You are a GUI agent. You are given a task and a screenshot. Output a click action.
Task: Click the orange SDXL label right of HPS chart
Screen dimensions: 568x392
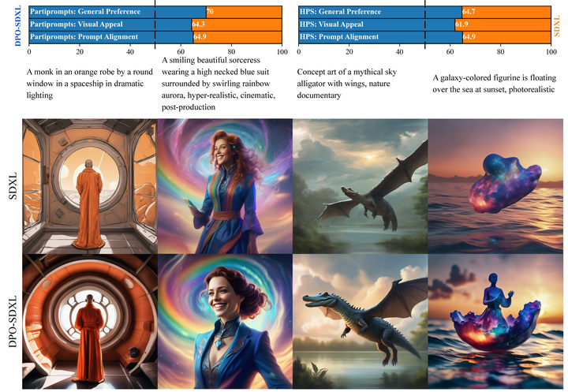pyautogui.click(x=557, y=26)
